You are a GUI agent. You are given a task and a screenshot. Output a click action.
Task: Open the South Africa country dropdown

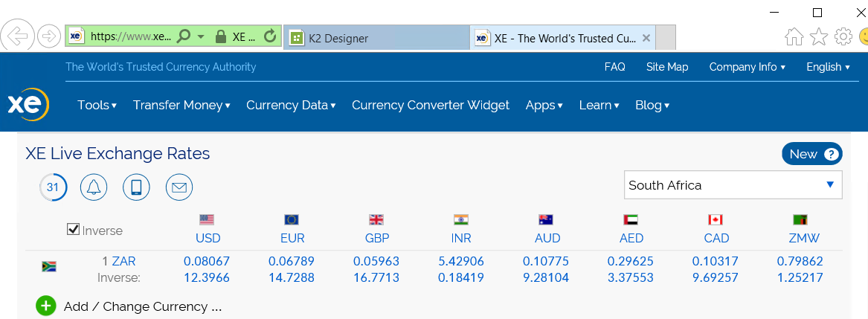click(x=733, y=185)
